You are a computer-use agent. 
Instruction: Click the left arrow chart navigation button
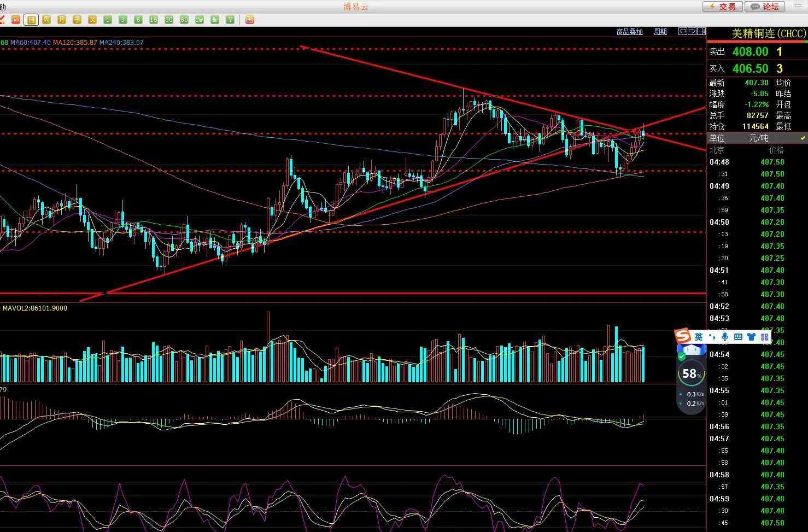click(683, 31)
